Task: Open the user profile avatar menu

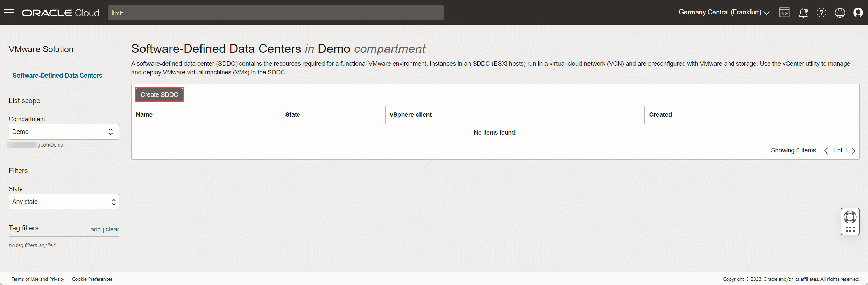Action: (x=858, y=13)
